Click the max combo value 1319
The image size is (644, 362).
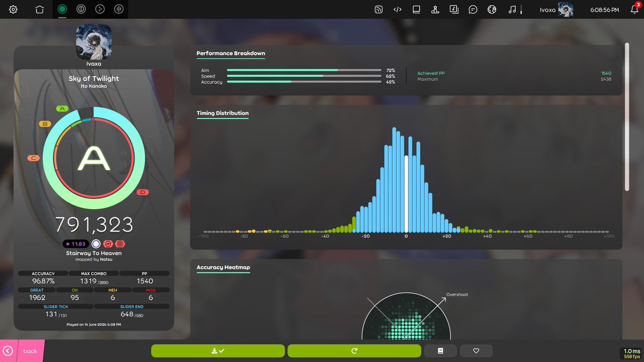pos(89,281)
